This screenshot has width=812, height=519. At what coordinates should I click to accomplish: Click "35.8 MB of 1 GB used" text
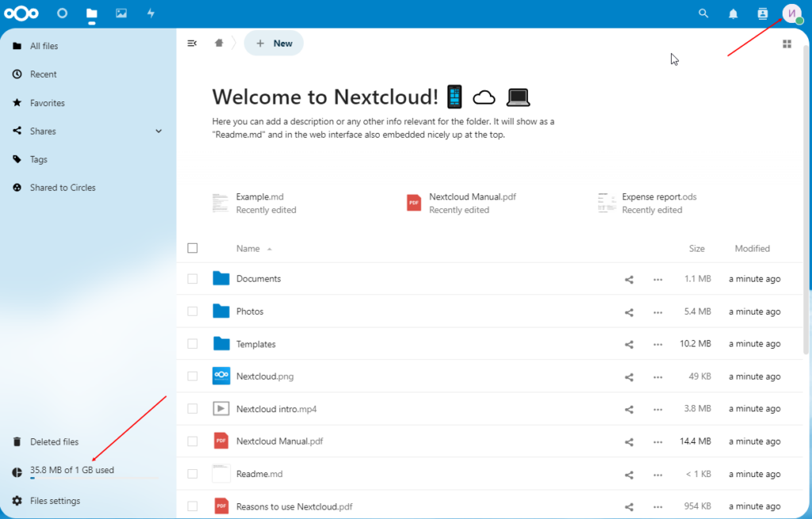pos(72,470)
